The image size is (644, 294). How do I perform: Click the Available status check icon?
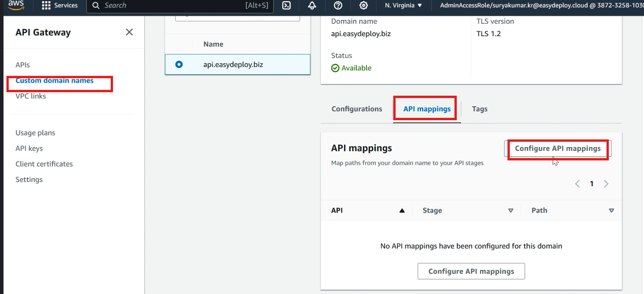335,68
